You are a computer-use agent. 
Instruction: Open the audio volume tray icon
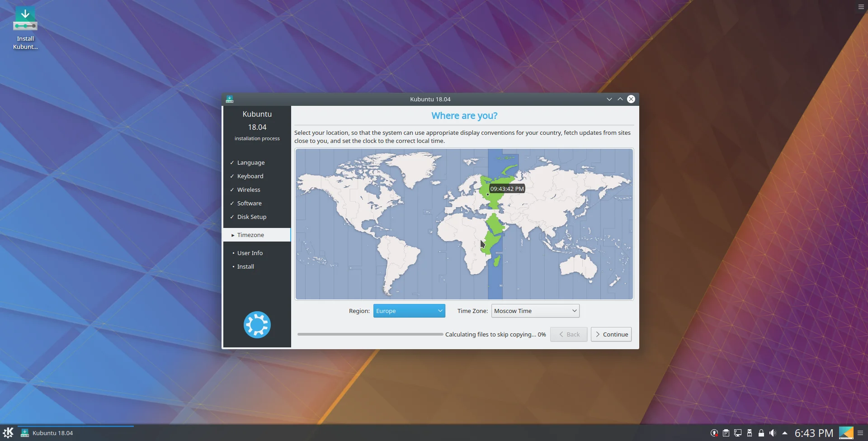click(x=773, y=433)
